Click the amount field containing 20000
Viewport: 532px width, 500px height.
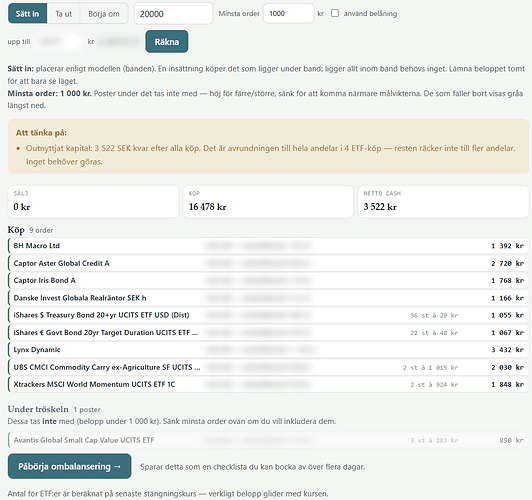174,14
